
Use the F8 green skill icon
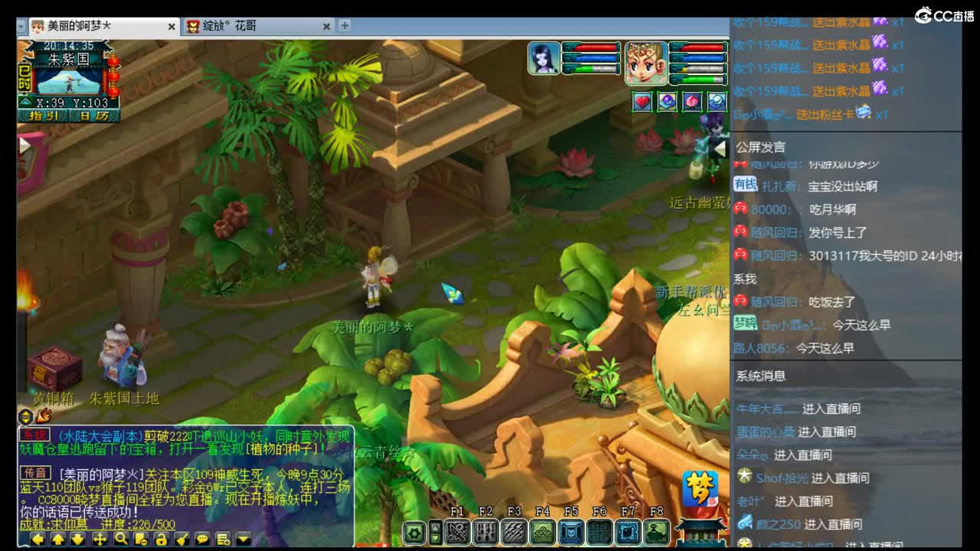click(x=656, y=532)
